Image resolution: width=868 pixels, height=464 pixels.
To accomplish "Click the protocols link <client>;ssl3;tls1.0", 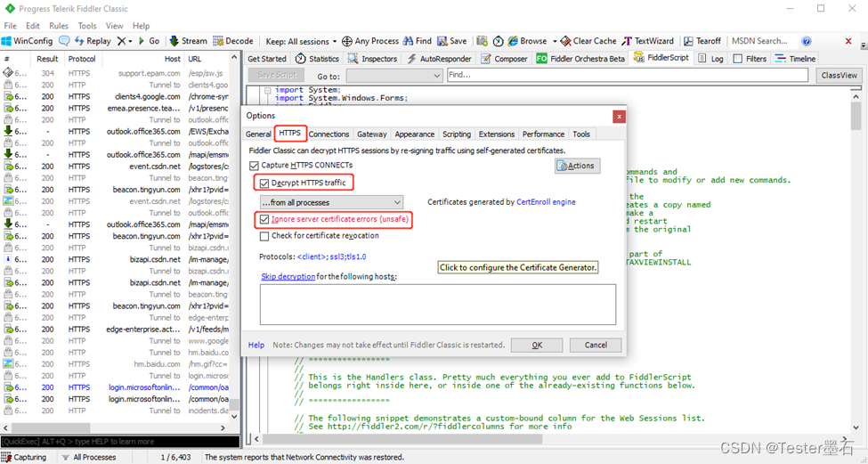I will [x=331, y=256].
